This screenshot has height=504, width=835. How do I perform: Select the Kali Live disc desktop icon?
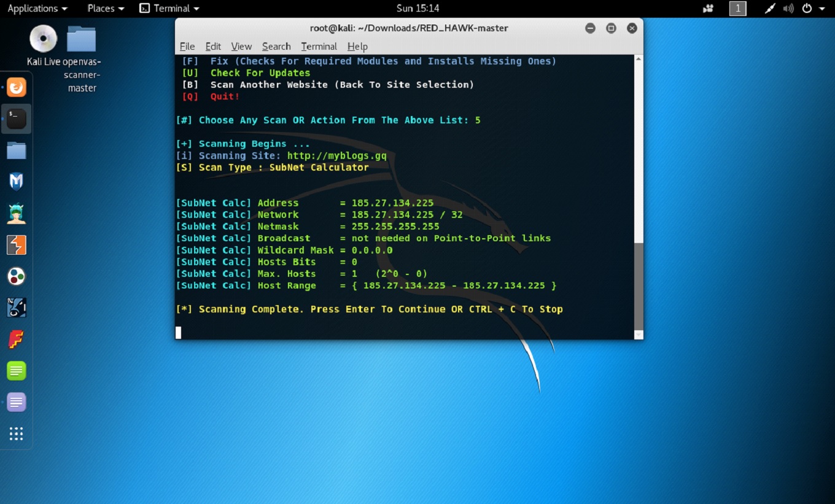43,45
